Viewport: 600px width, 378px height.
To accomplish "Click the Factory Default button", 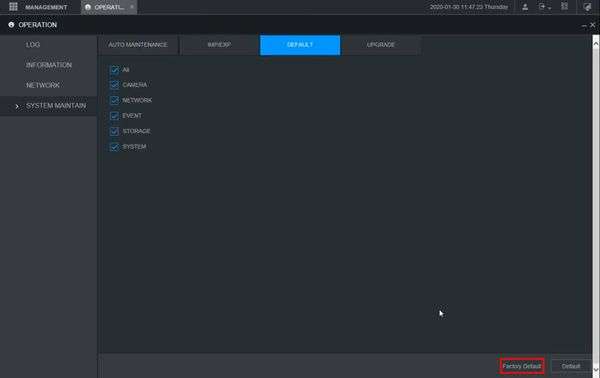I will (522, 366).
